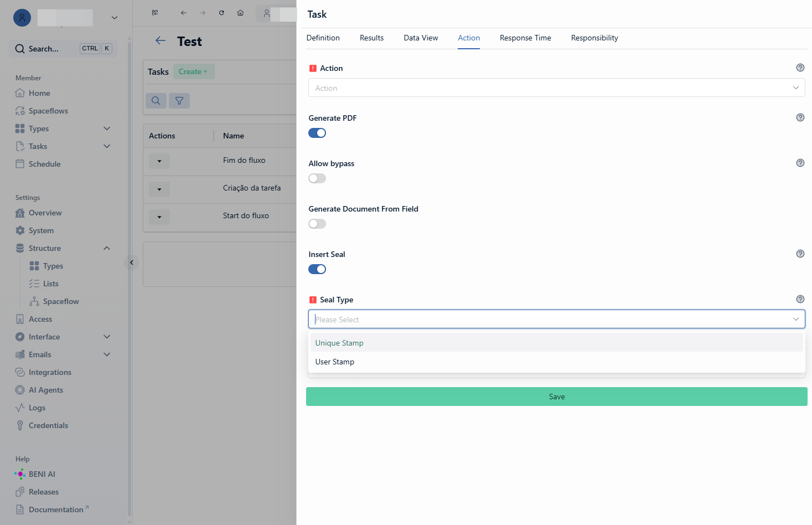Image resolution: width=812 pixels, height=525 pixels.
Task: Open Credentials page
Action: tap(48, 425)
